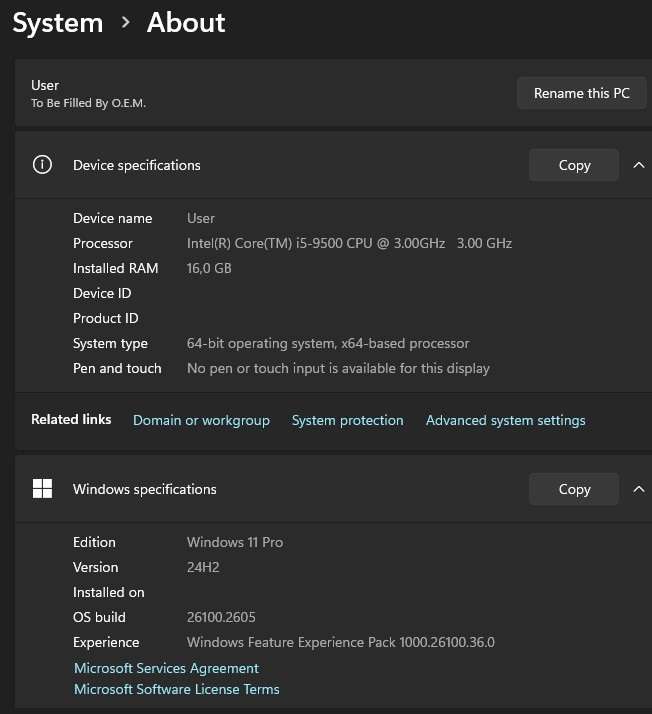
Task: Click the System type label
Action: [110, 343]
